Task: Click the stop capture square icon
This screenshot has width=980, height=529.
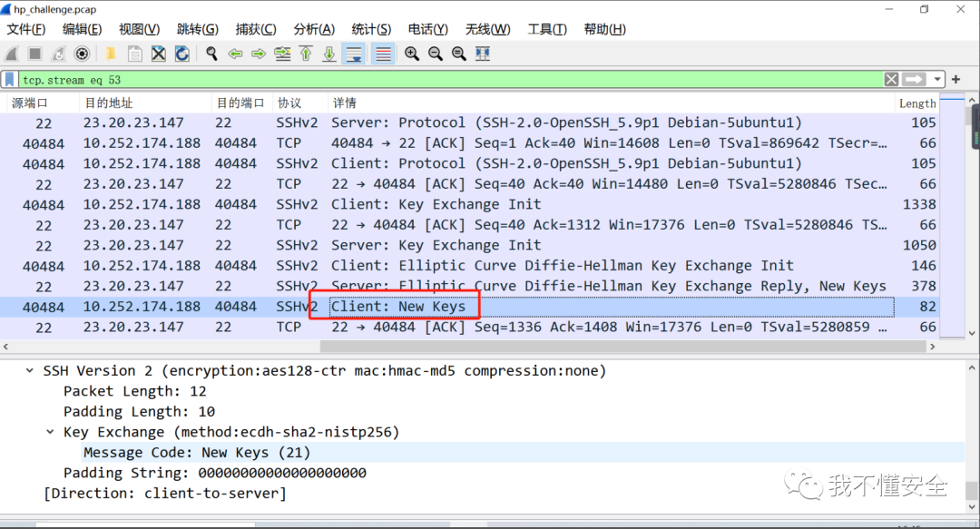Action: [35, 54]
